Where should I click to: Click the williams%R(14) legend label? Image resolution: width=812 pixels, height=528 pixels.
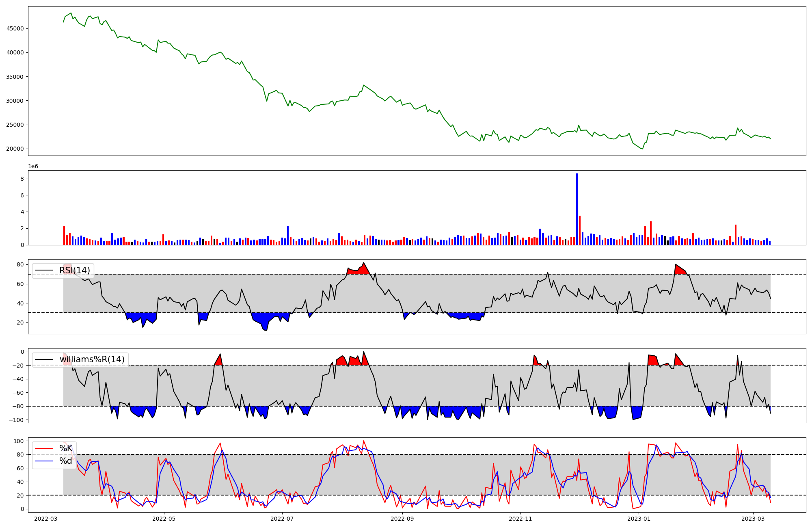[92, 359]
